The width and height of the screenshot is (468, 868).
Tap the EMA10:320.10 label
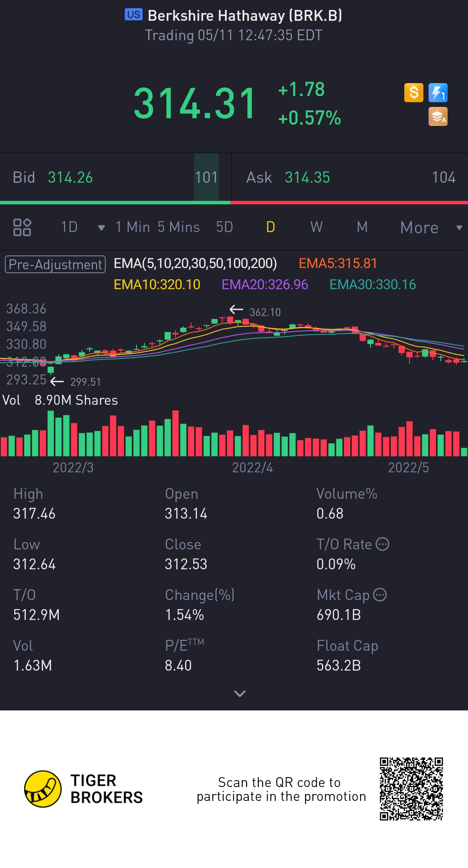157,284
